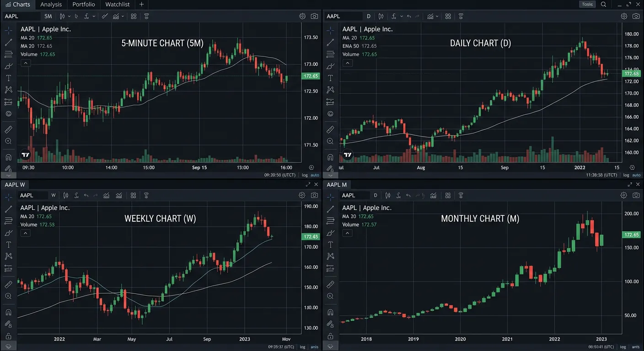This screenshot has width=644, height=351.
Task: Toggle auto scale on the daily chart
Action: (636, 175)
